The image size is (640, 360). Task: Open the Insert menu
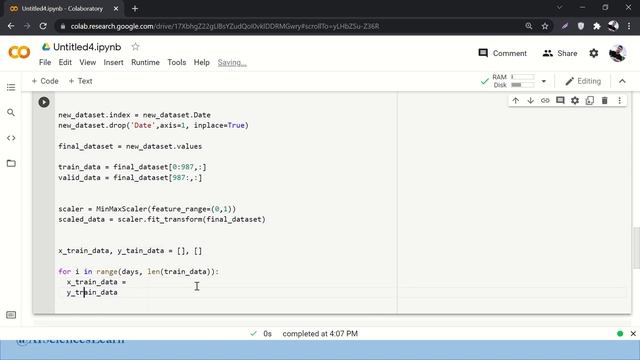tap(113, 62)
